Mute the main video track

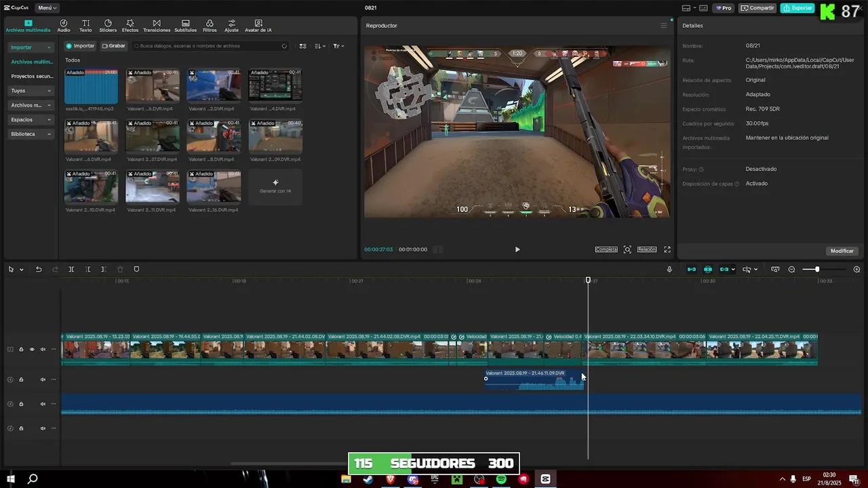pyautogui.click(x=43, y=350)
